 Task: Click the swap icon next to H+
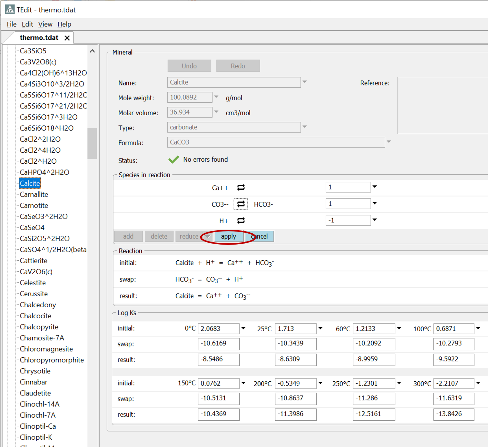(x=241, y=221)
